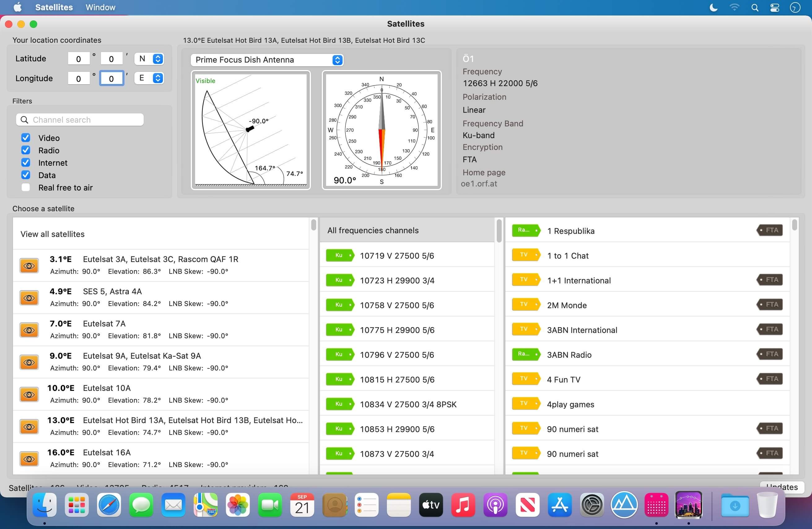Screen dimensions: 812x529
Task: Click the TV tag next to 2M Monde
Action: [x=526, y=305]
